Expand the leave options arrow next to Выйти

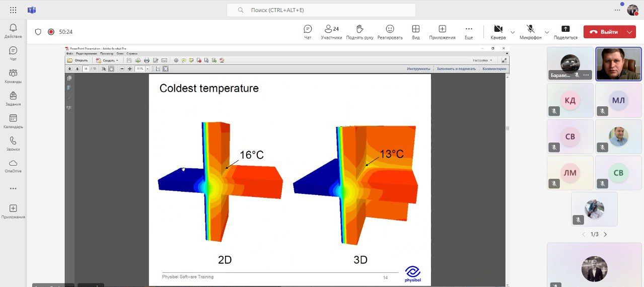[x=629, y=32]
